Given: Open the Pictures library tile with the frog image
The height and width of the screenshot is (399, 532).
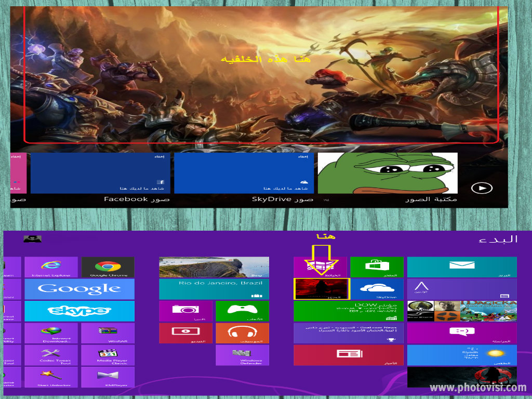Looking at the screenshot, I should click(388, 173).
